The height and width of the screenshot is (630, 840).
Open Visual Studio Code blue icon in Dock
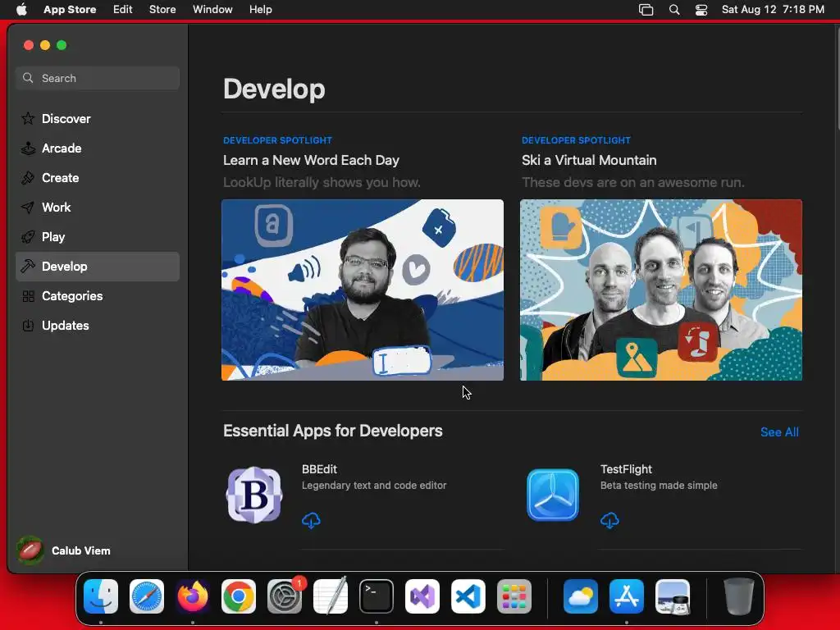click(x=468, y=596)
